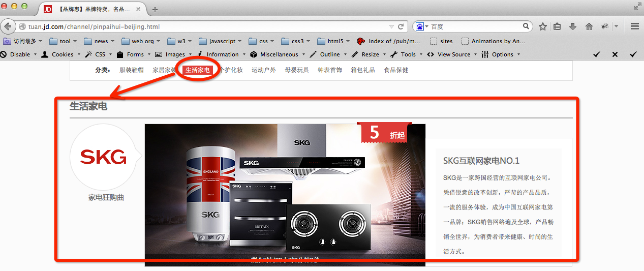The height and width of the screenshot is (271, 644).
Task: Click the 生活家电 section heading
Action: pyautogui.click(x=88, y=106)
